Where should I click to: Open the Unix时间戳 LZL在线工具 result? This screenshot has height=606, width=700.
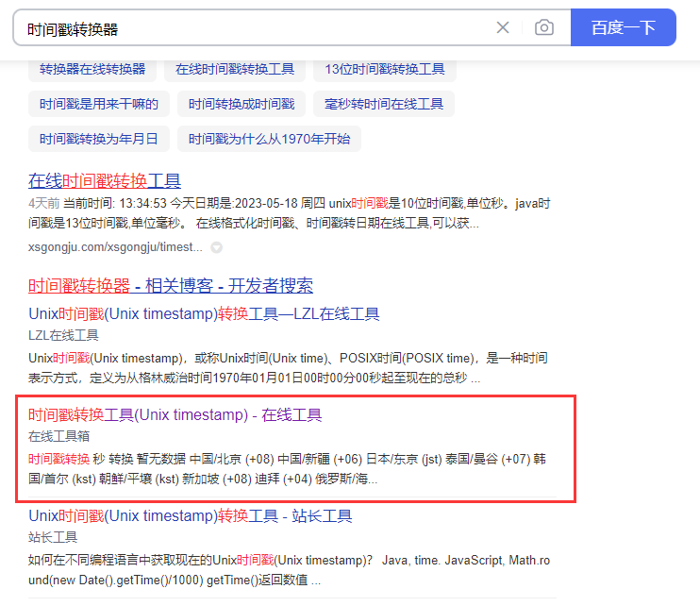pos(204,313)
